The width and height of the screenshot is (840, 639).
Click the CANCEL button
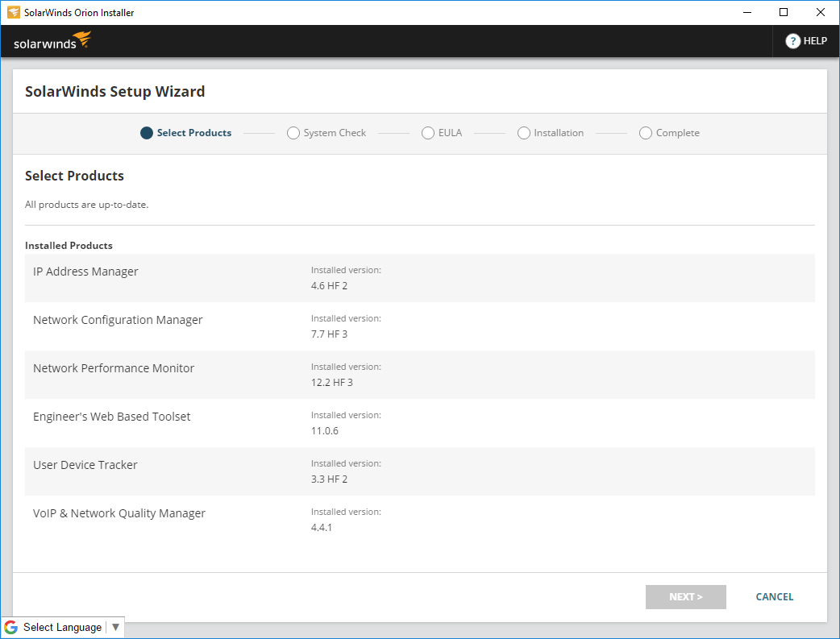coord(774,596)
